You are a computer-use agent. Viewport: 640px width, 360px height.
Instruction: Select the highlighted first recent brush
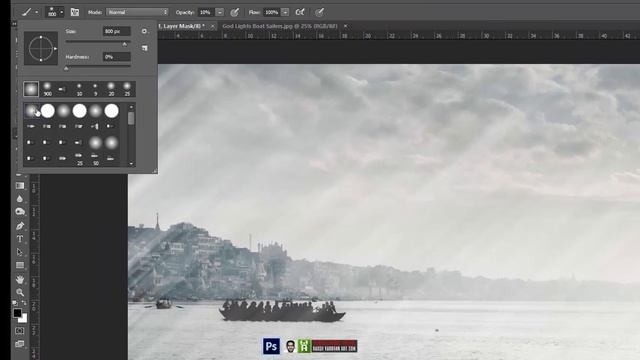pos(31,89)
